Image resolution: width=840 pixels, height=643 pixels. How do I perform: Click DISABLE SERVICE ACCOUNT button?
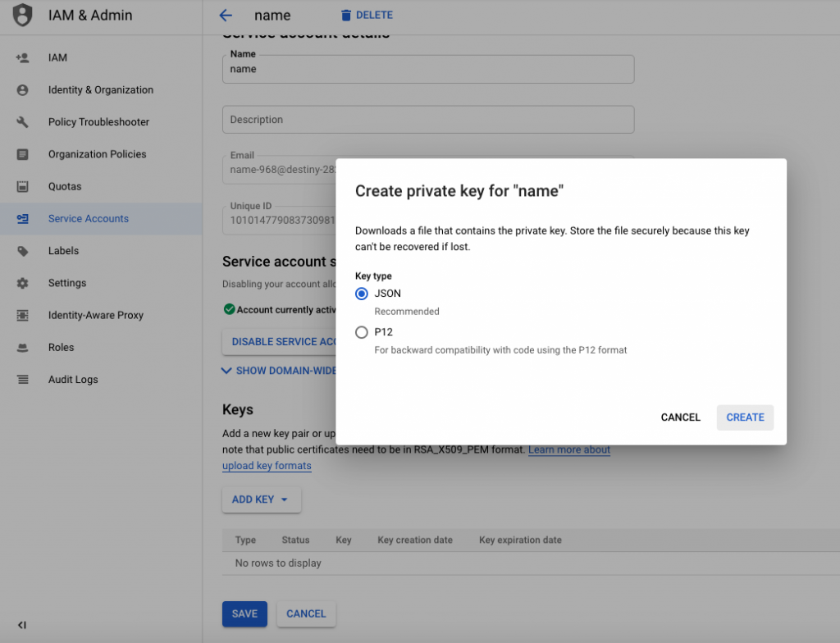pyautogui.click(x=279, y=342)
